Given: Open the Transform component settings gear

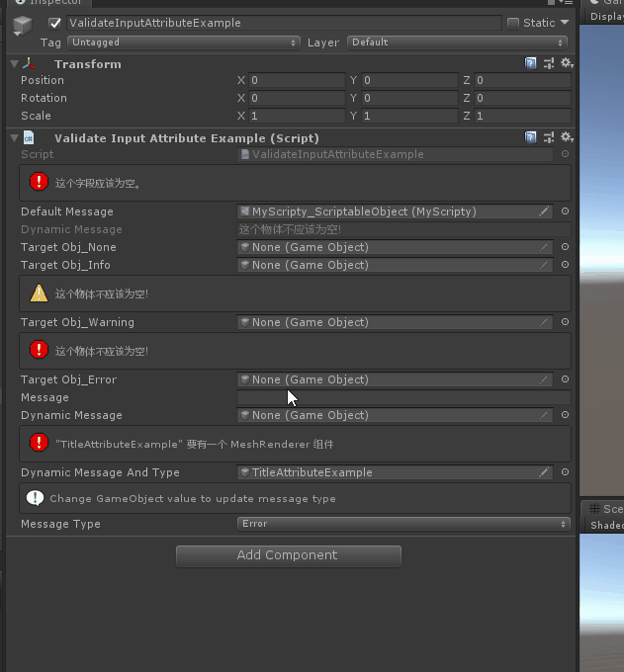Looking at the screenshot, I should point(566,63).
